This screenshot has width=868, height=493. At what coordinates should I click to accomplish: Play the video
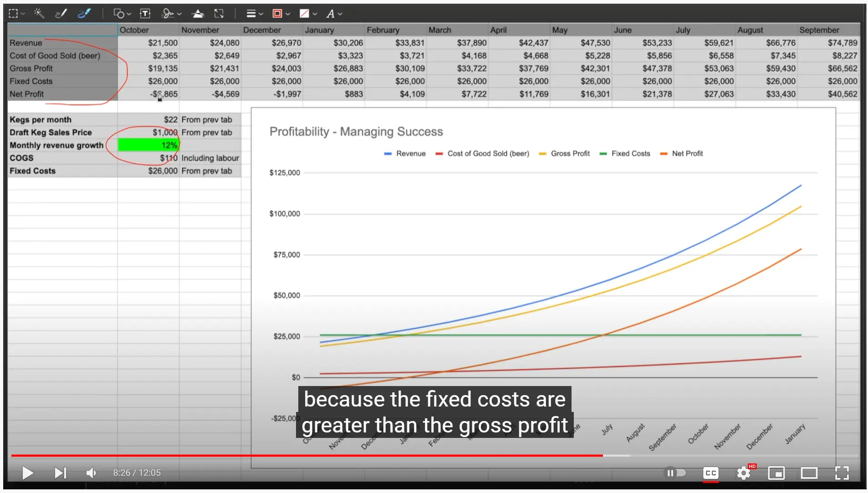27,473
